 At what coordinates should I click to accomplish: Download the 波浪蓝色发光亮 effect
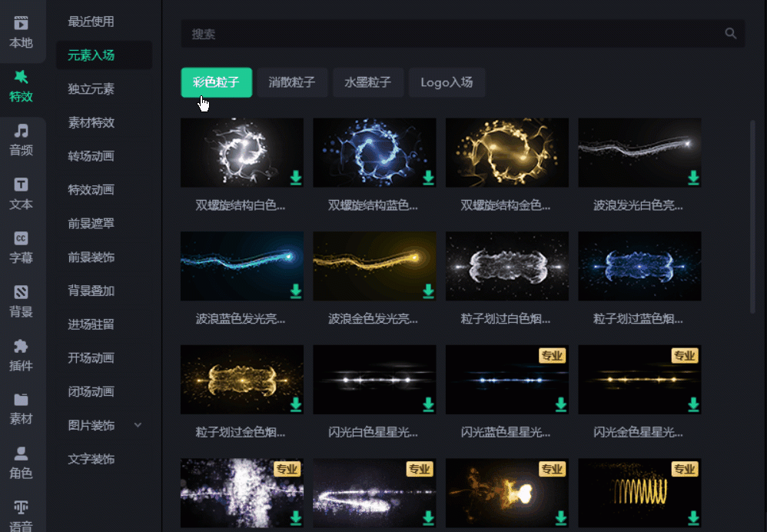[295, 291]
